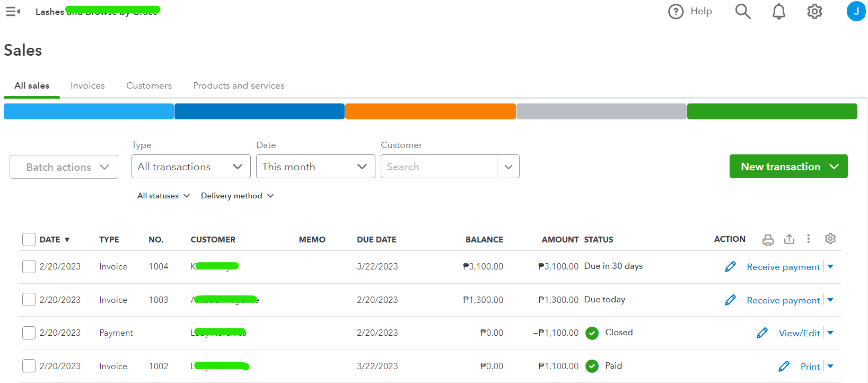Select the checkbox for invoice 1003
868x383 pixels.
[x=29, y=300]
